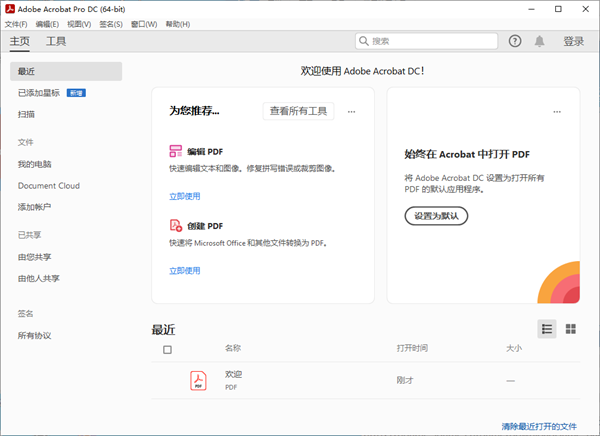Tick the select-all checkbox in 最近 list

click(167, 349)
